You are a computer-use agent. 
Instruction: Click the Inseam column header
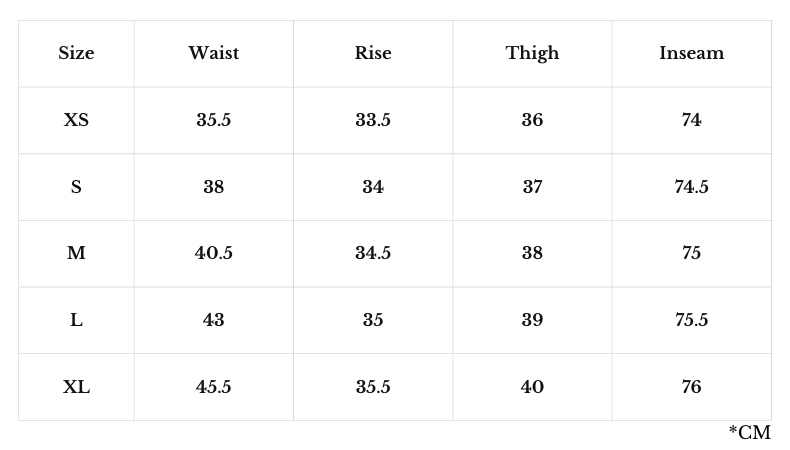click(691, 53)
